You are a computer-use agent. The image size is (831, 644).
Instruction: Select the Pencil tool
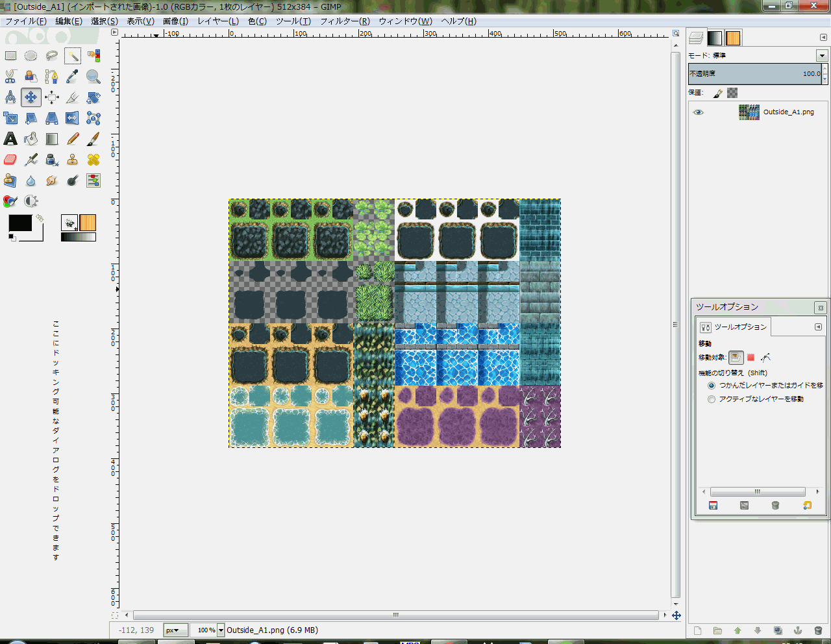73,139
